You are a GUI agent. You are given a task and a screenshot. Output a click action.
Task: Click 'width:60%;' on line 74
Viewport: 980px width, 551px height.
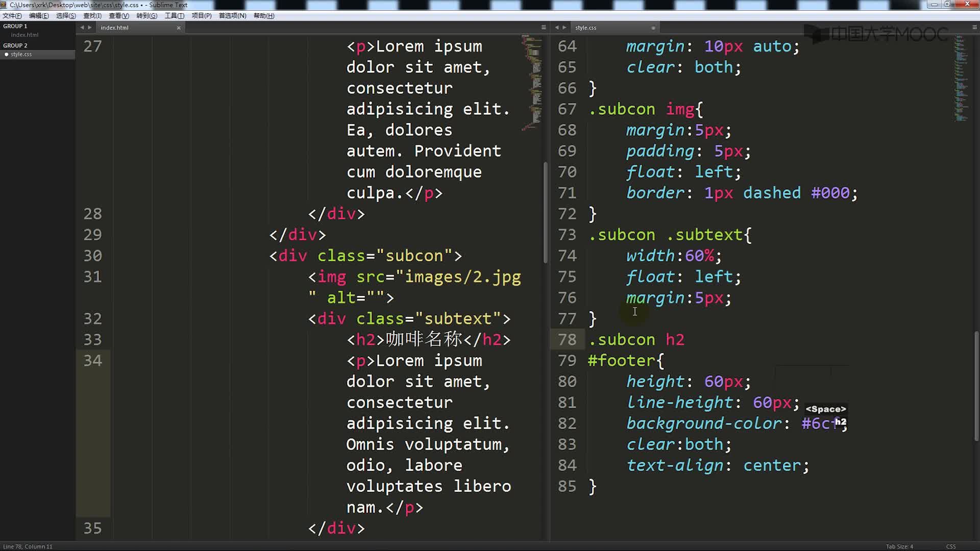click(x=674, y=256)
